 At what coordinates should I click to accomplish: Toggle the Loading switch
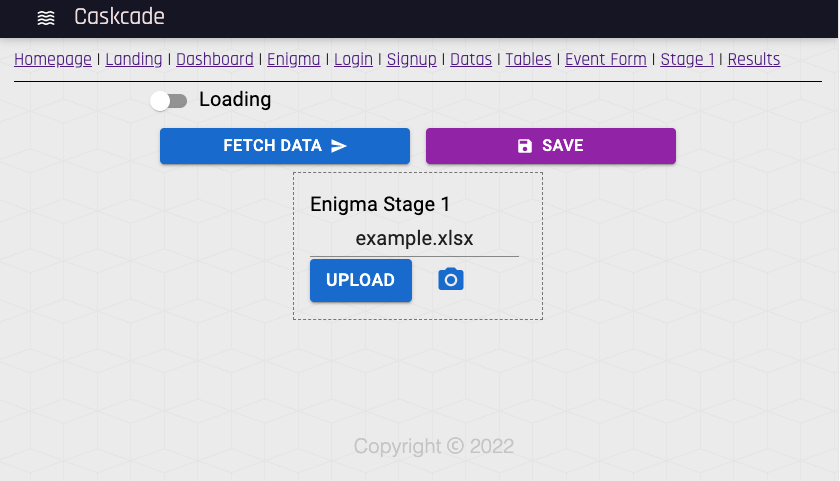[x=168, y=101]
